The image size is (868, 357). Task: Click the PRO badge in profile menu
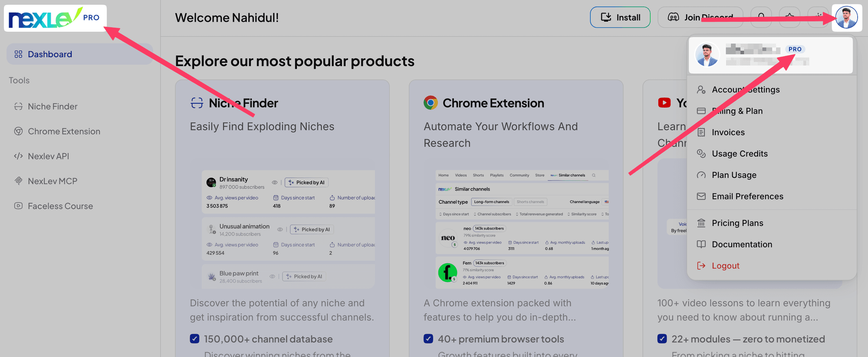tap(795, 49)
